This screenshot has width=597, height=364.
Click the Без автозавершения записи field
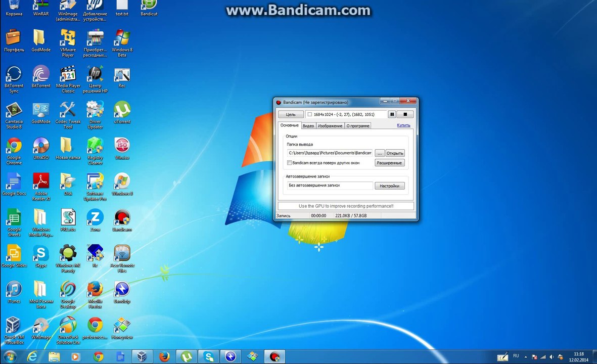tap(330, 186)
